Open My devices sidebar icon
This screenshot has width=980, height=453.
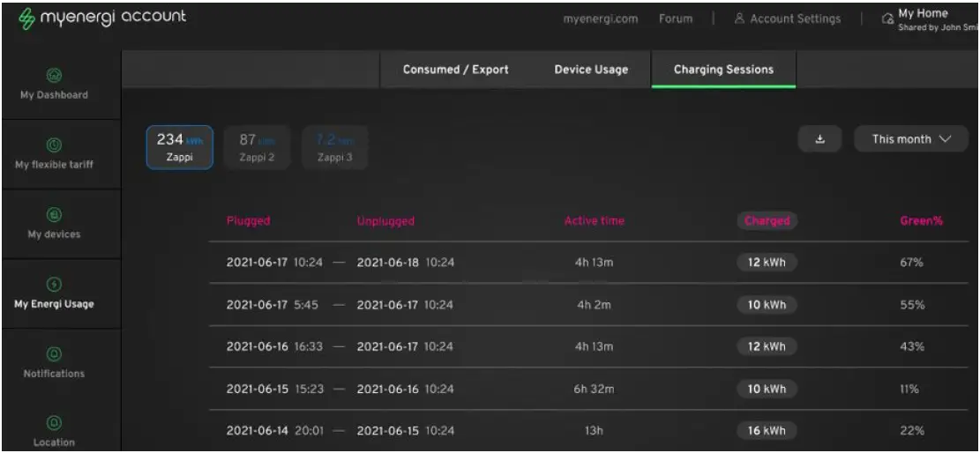click(x=54, y=214)
